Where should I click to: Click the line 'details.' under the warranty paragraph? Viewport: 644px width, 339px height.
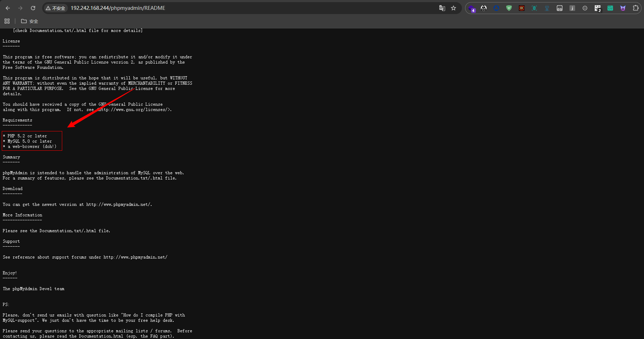[x=12, y=94]
